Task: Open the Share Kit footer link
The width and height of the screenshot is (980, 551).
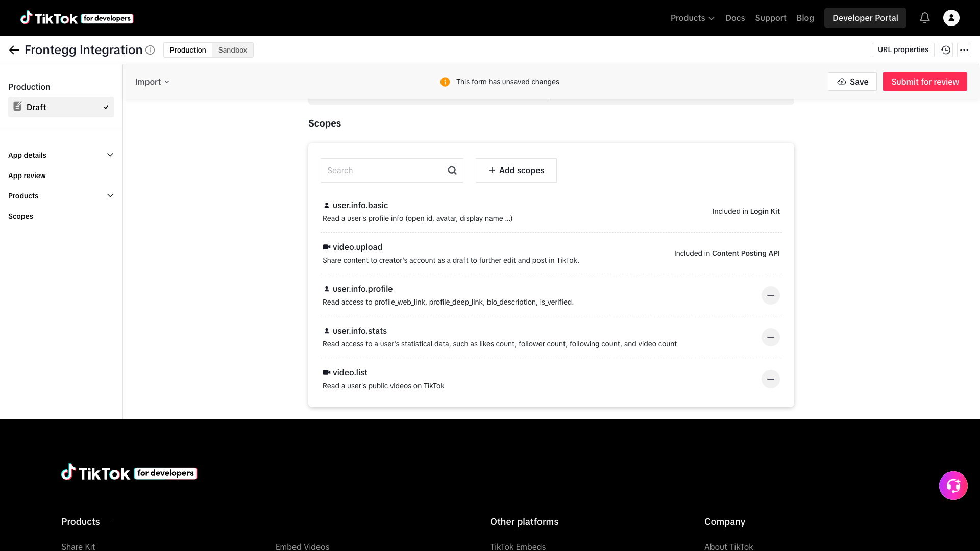Action: click(78, 546)
